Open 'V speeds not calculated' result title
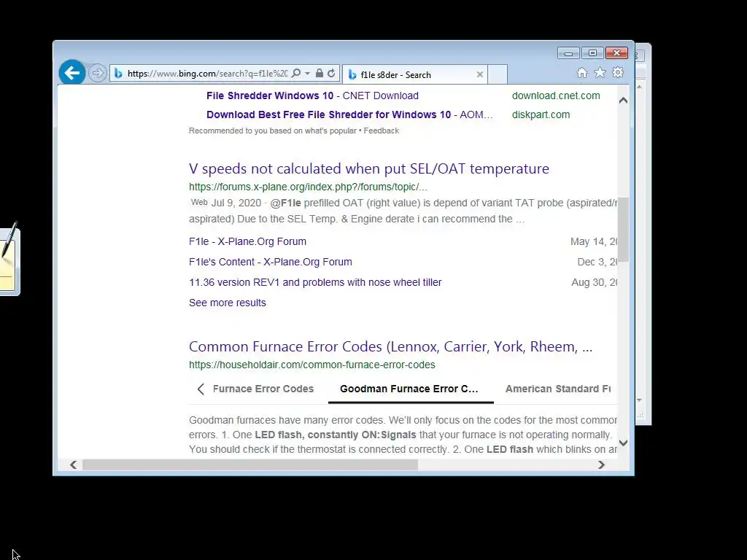The width and height of the screenshot is (747, 560). (368, 168)
